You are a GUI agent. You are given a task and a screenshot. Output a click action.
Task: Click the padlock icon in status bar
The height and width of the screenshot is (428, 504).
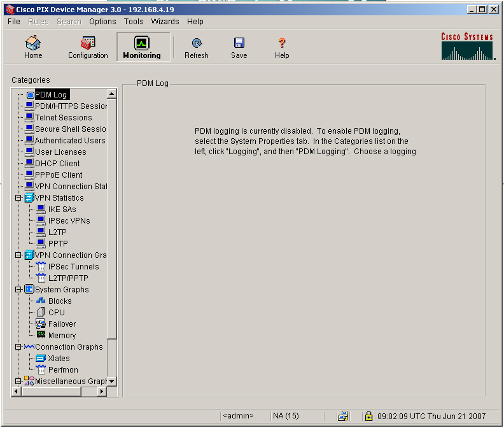[x=368, y=416]
